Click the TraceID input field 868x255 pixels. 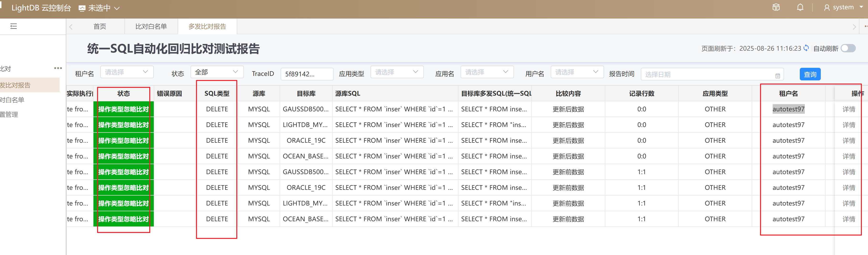coord(307,74)
